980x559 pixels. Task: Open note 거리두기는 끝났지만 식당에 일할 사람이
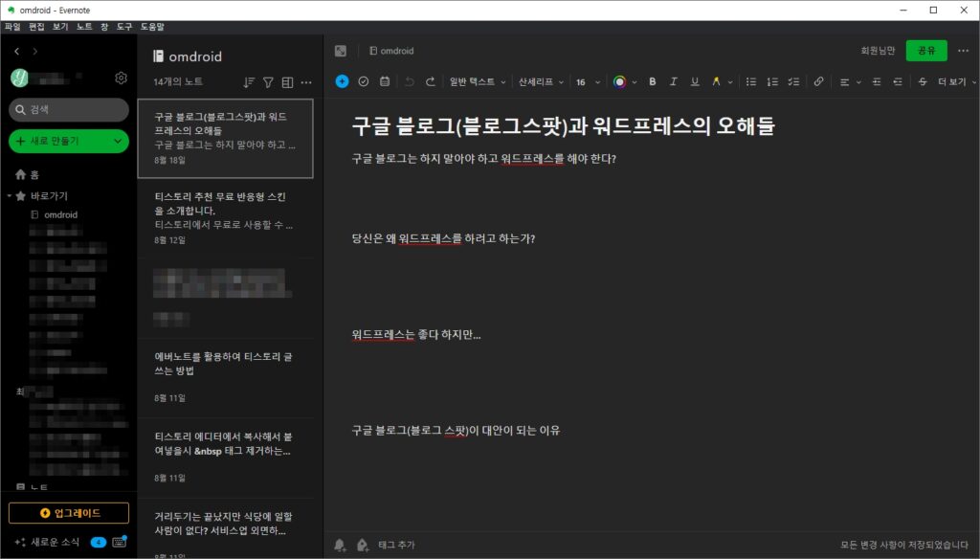225,529
